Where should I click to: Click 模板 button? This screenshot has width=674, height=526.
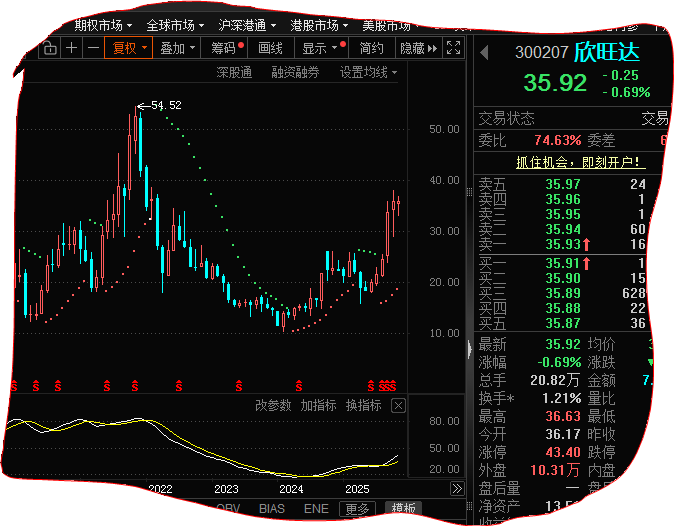(403, 509)
